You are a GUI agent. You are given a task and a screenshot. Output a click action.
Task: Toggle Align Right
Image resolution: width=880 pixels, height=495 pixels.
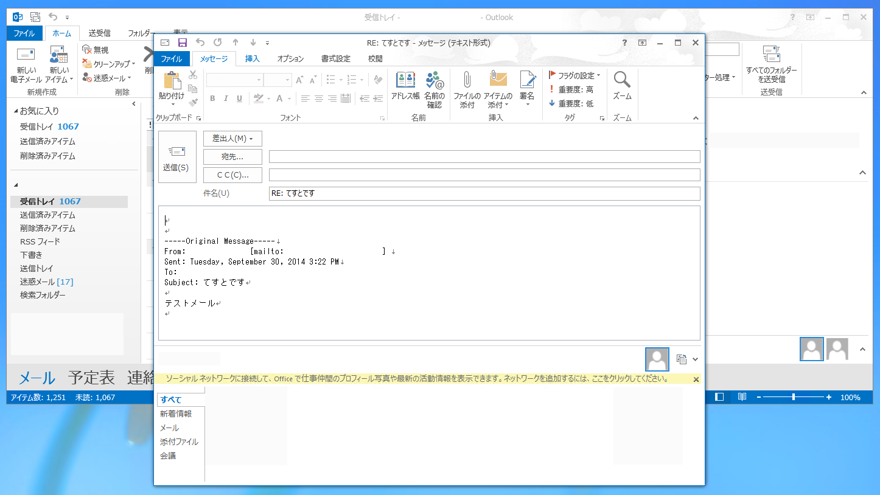click(x=332, y=99)
